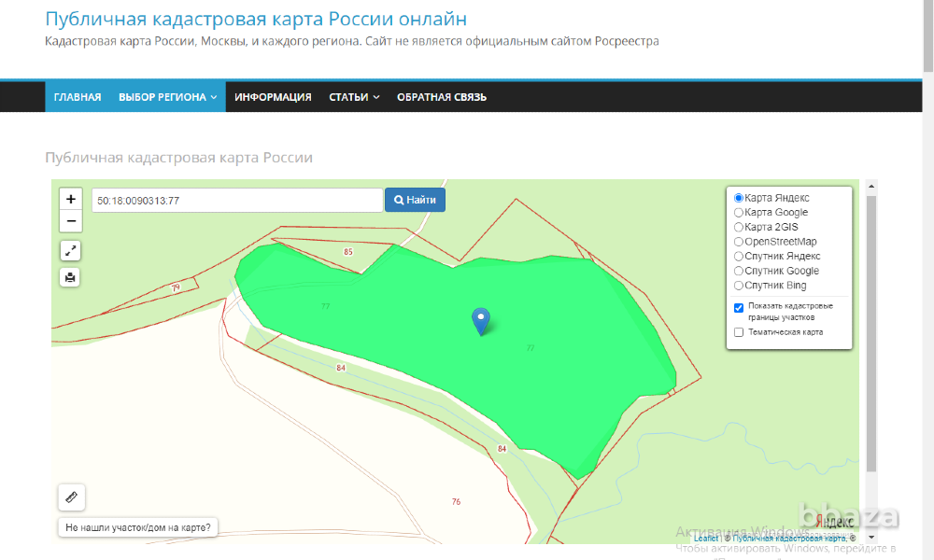Enable the Тематическая карта checkbox

pos(739,331)
